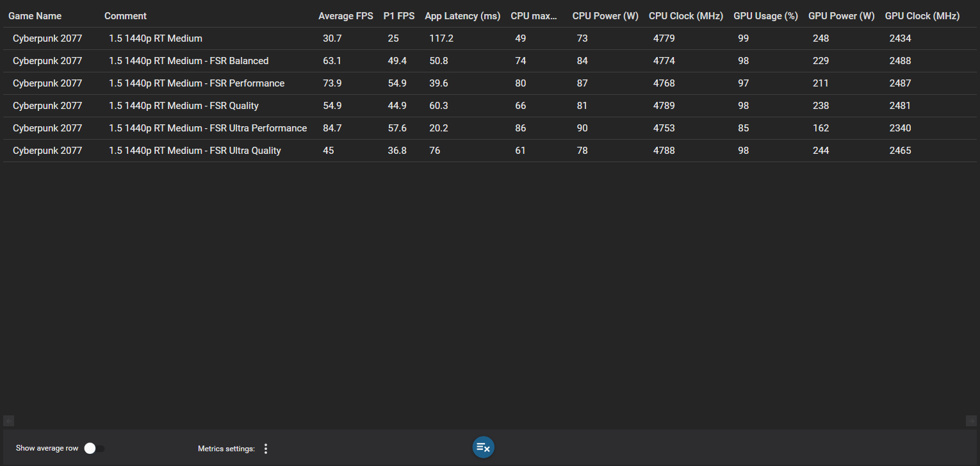Select row 'RT Medium - FSR Ultra Quality'
This screenshot has width=980, height=466.
[x=490, y=151]
